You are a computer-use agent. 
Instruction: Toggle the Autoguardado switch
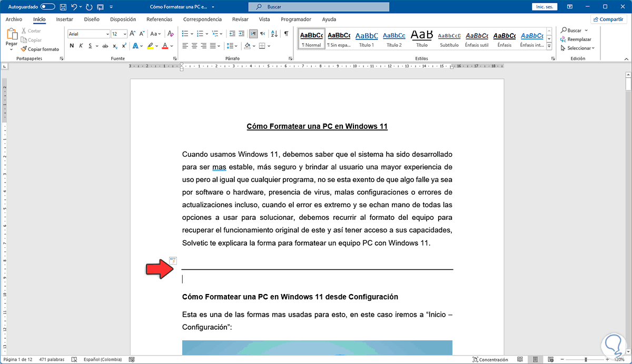click(47, 7)
